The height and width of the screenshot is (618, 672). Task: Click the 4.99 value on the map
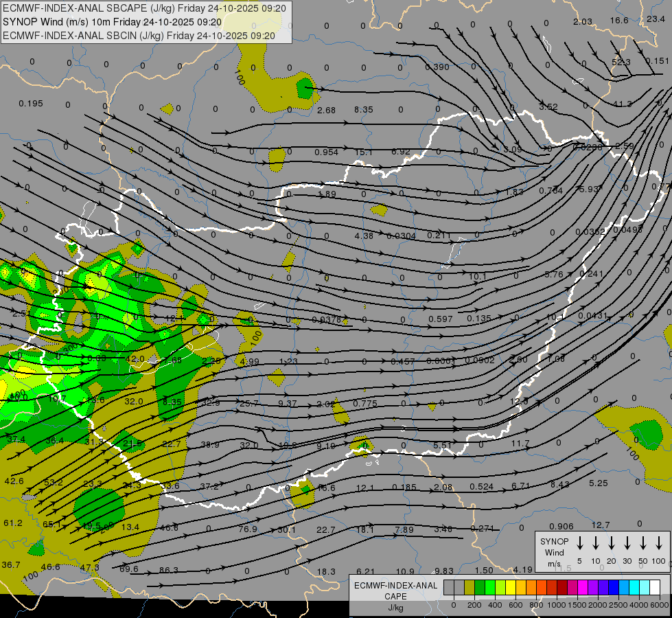(x=249, y=362)
